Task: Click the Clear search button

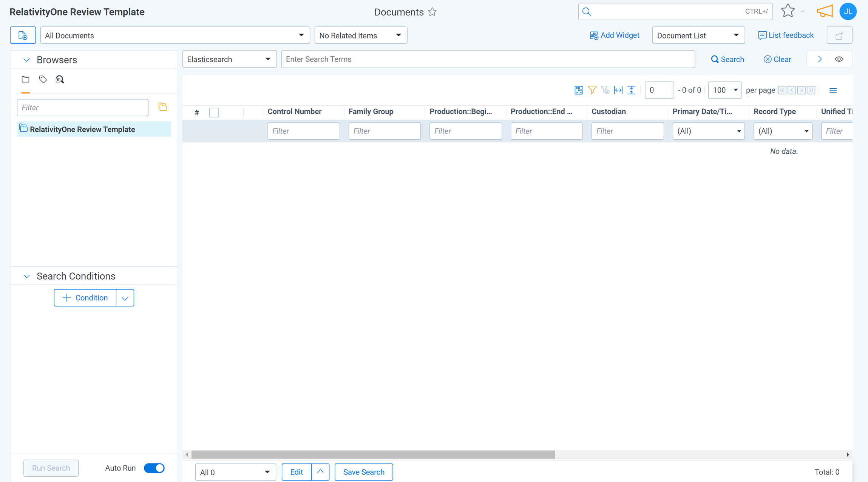Action: [777, 59]
